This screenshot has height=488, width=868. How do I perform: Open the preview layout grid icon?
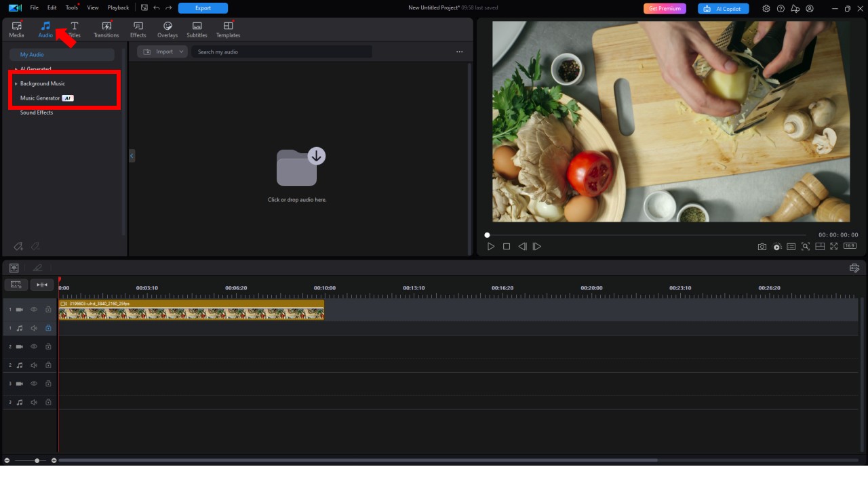tap(820, 247)
